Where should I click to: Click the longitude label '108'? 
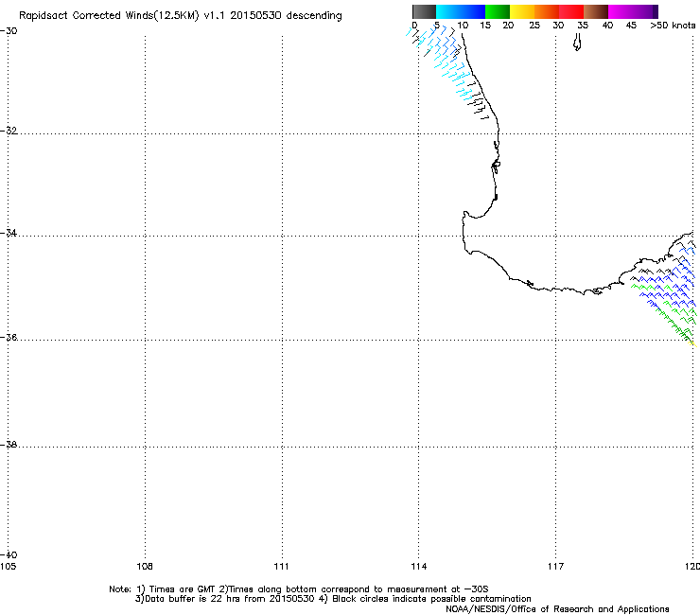(145, 567)
